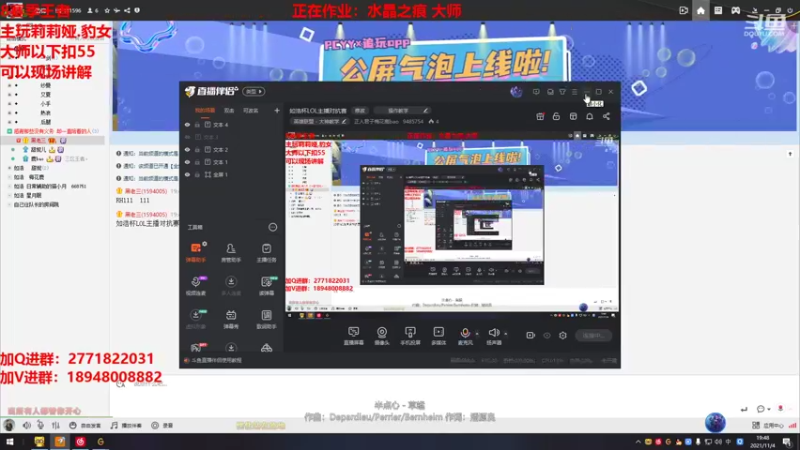The image size is (800, 450).
Task: Click the 直播中 streaming button
Action: 594,335
